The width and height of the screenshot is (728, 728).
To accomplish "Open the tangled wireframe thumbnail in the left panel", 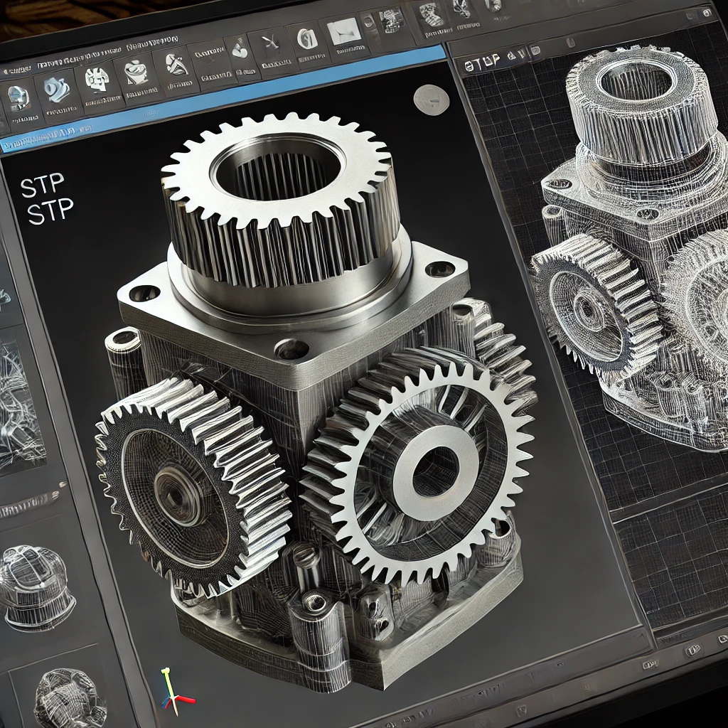I will pyautogui.click(x=21, y=404).
